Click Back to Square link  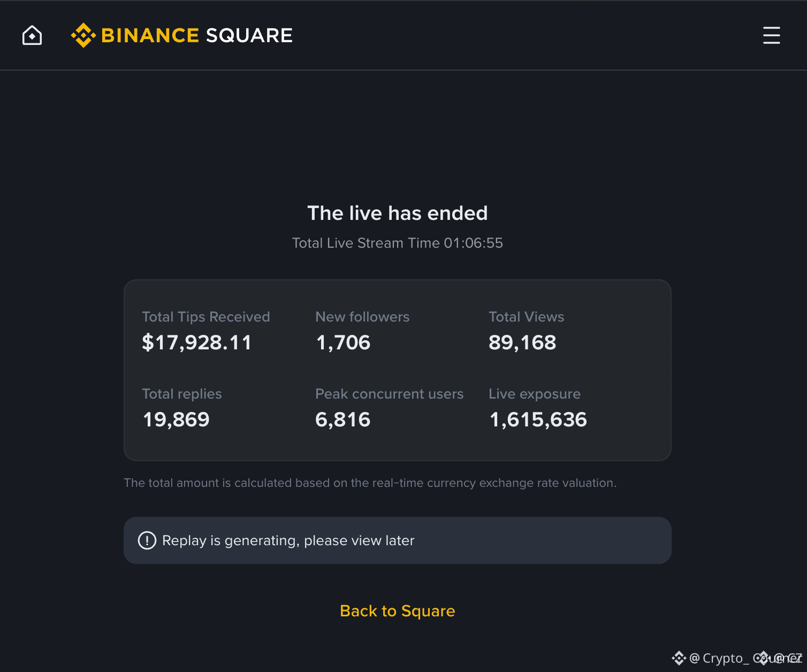[x=398, y=611]
